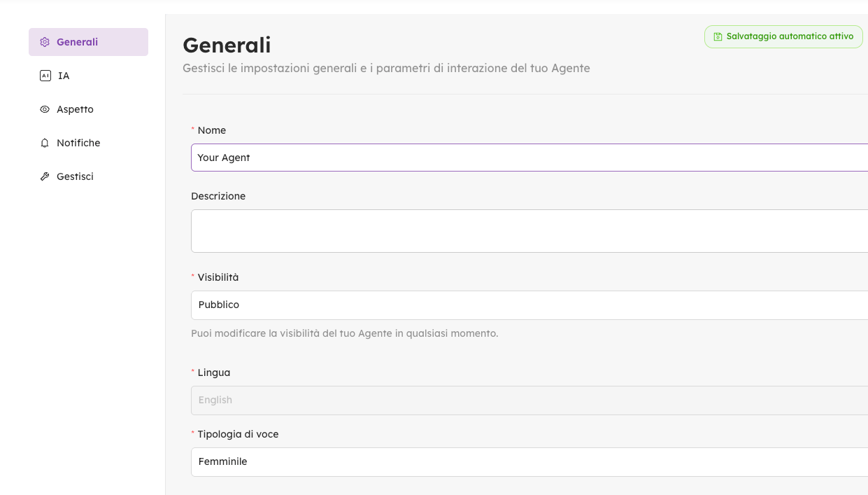Click the wrench icon beside Gestisci
868x495 pixels.
(45, 176)
